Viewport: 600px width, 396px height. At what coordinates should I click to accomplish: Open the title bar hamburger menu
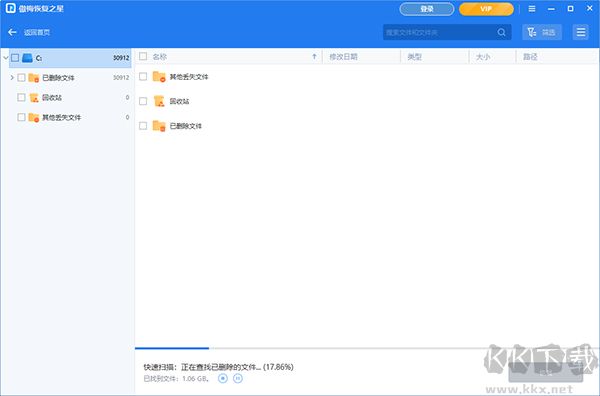532,8
